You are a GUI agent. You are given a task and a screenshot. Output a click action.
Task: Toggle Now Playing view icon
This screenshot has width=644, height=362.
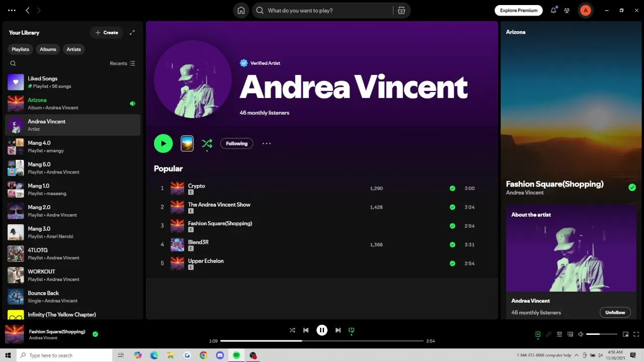[x=538, y=334]
